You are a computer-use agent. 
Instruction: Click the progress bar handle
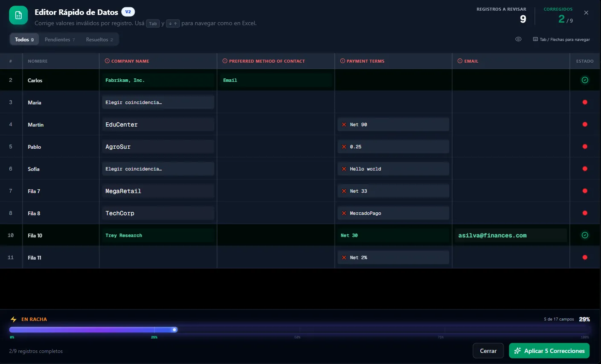pos(174,329)
